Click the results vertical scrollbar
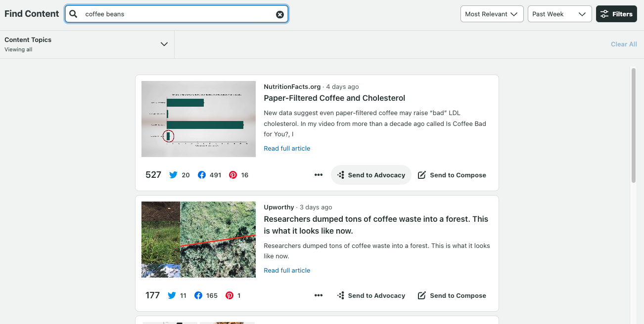644x324 pixels. 634,125
